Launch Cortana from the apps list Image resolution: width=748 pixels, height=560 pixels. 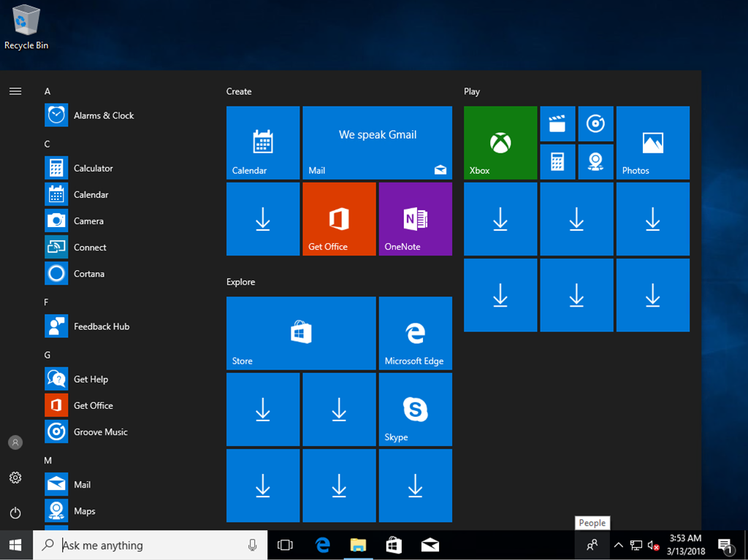coord(90,273)
